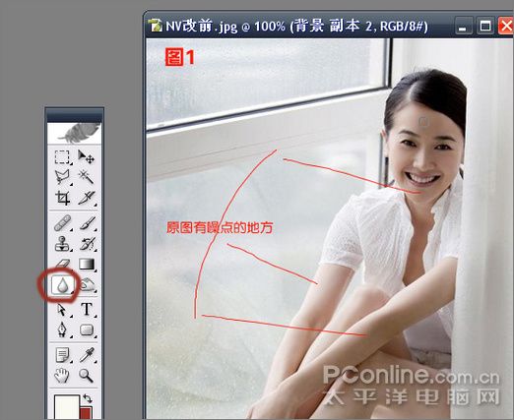Swap foreground and background colors
Image resolution: width=514 pixels, height=420 pixels.
coord(88,398)
